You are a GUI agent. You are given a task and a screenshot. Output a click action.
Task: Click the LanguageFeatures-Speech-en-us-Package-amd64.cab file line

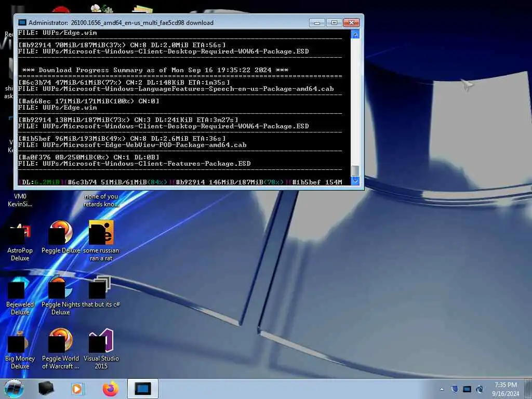pos(176,89)
